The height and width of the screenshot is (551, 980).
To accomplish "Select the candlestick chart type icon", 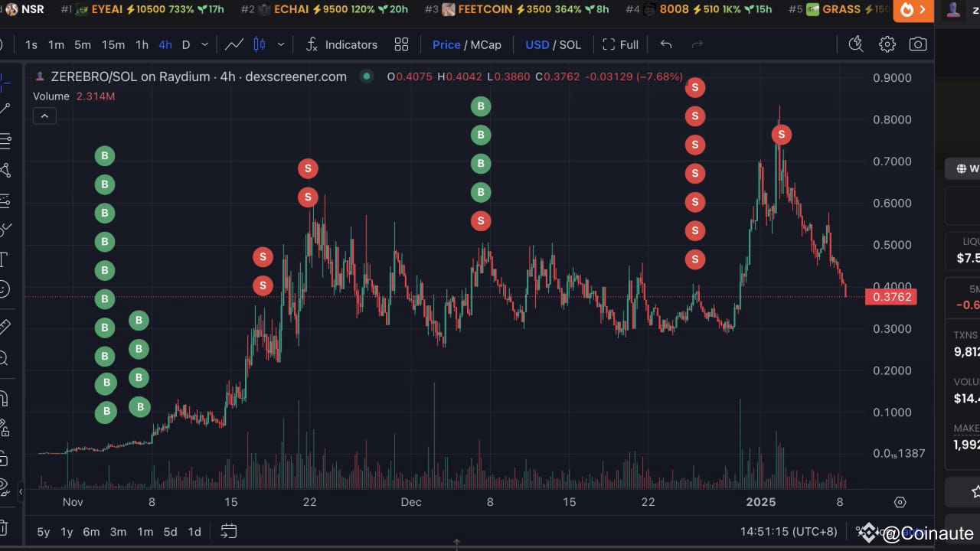I will coord(260,44).
